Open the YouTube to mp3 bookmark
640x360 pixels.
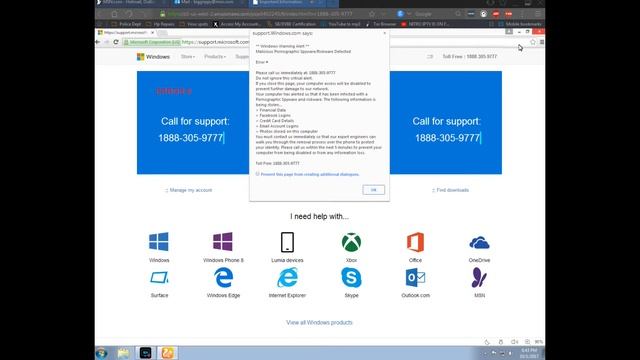[341, 24]
